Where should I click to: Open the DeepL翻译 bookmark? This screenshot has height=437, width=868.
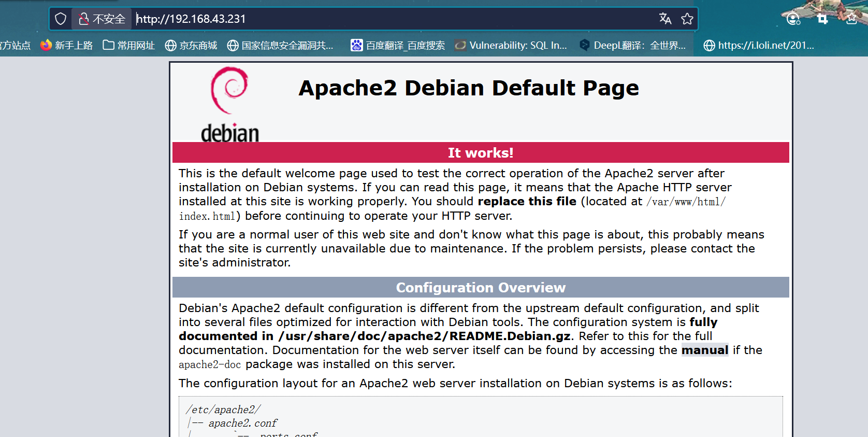[632, 46]
